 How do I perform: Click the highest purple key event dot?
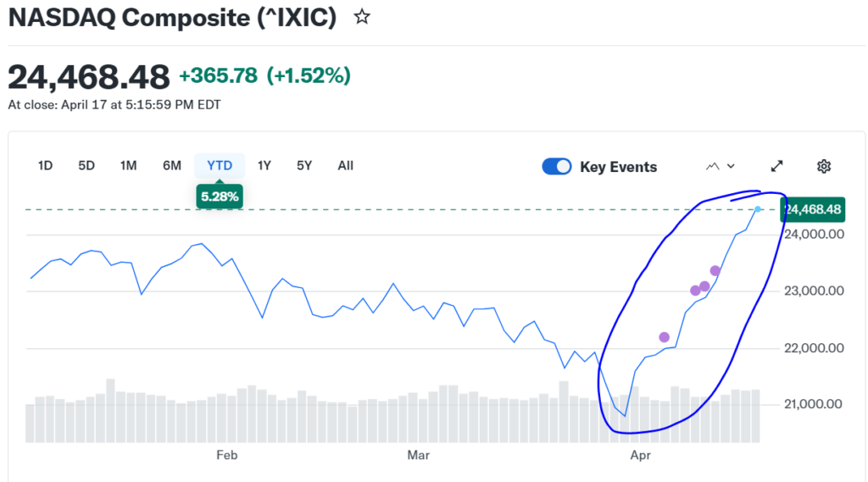[715, 271]
